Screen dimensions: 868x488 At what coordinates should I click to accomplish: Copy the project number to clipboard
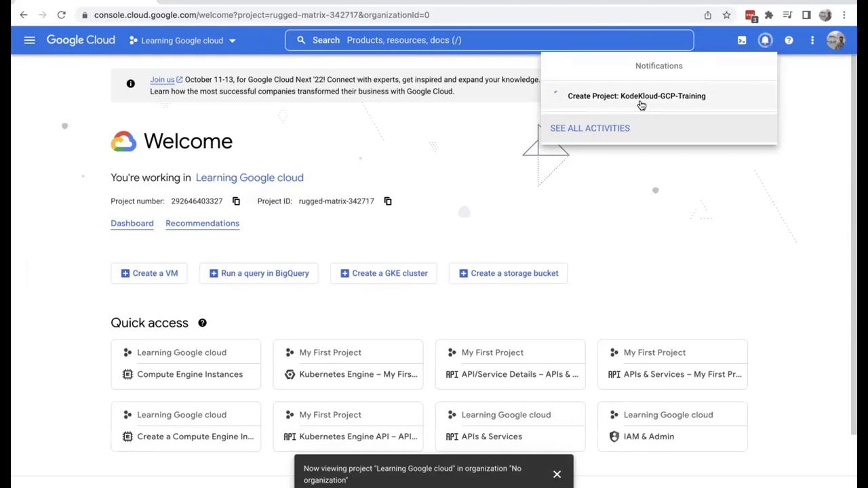coord(236,201)
